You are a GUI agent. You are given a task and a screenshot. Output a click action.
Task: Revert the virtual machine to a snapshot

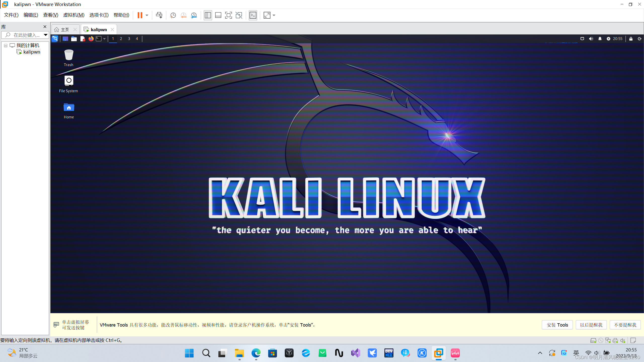[183, 15]
